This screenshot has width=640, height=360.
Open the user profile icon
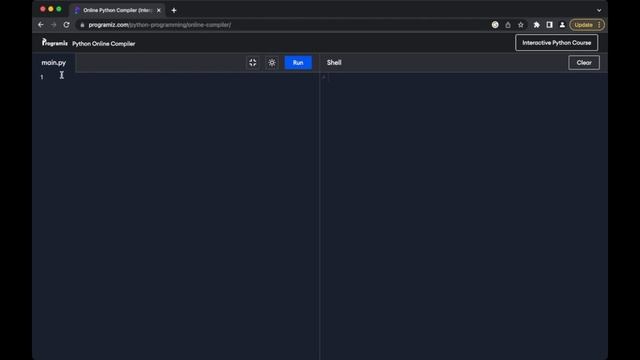click(x=562, y=25)
